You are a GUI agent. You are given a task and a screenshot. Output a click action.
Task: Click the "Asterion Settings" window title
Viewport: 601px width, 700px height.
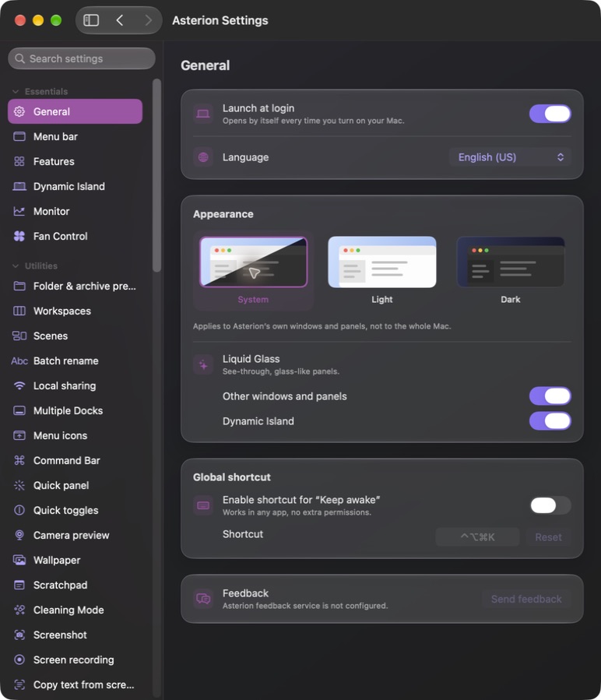(x=220, y=20)
